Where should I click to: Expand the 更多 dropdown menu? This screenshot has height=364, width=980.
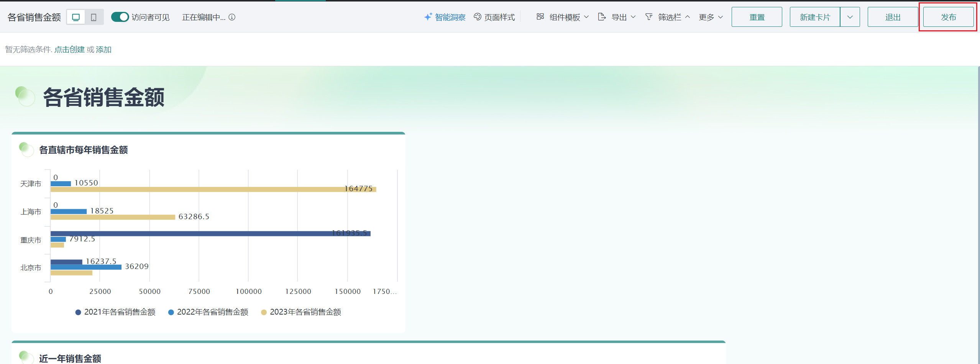[711, 17]
